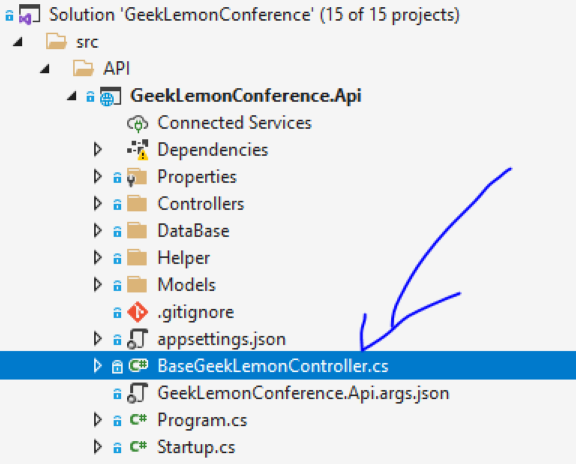Click the C# icon of BaseGeekLemonController.cs

pos(138,366)
